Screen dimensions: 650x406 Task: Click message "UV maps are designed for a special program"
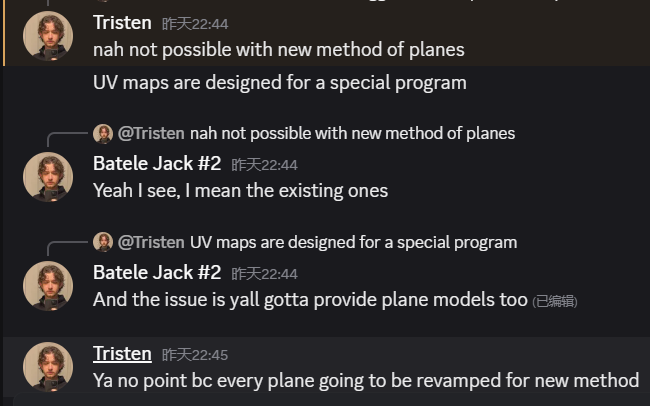280,82
